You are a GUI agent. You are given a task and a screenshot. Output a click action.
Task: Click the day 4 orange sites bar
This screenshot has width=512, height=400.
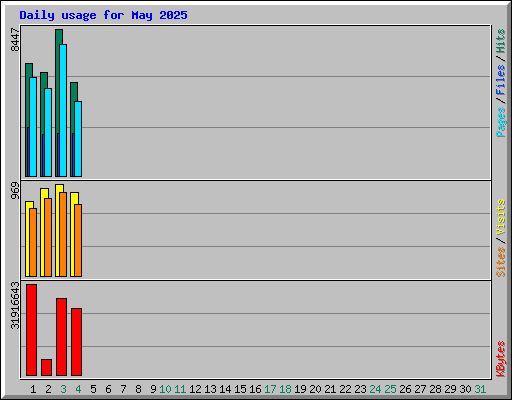(x=78, y=240)
